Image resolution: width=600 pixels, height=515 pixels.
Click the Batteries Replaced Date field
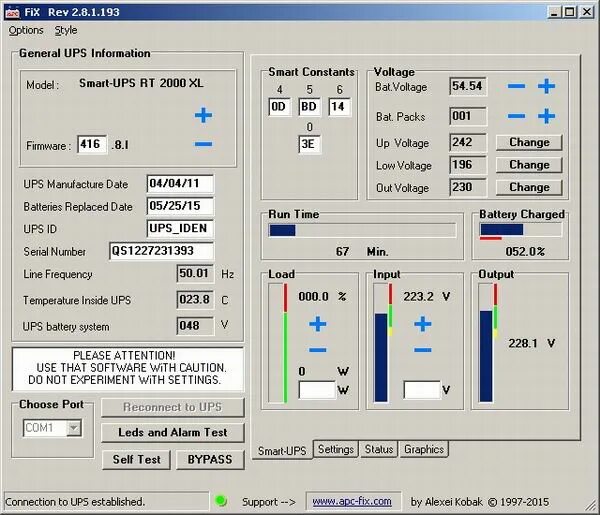[x=180, y=206]
